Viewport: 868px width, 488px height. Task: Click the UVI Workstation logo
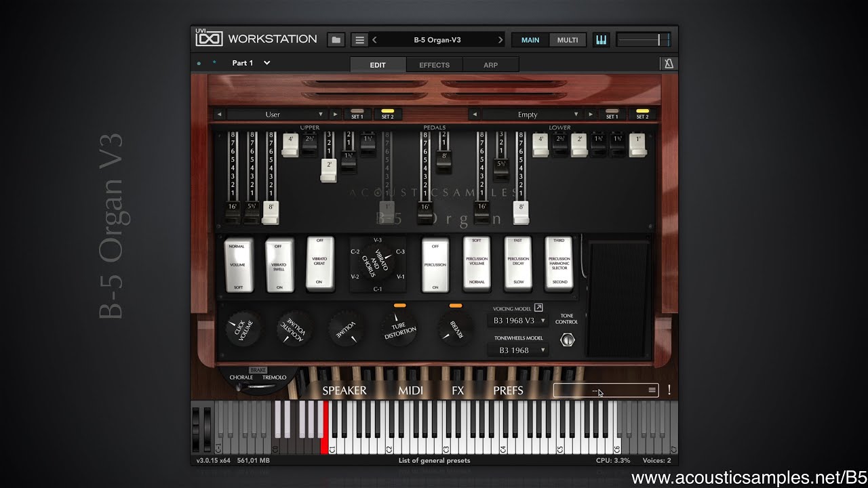click(x=209, y=39)
